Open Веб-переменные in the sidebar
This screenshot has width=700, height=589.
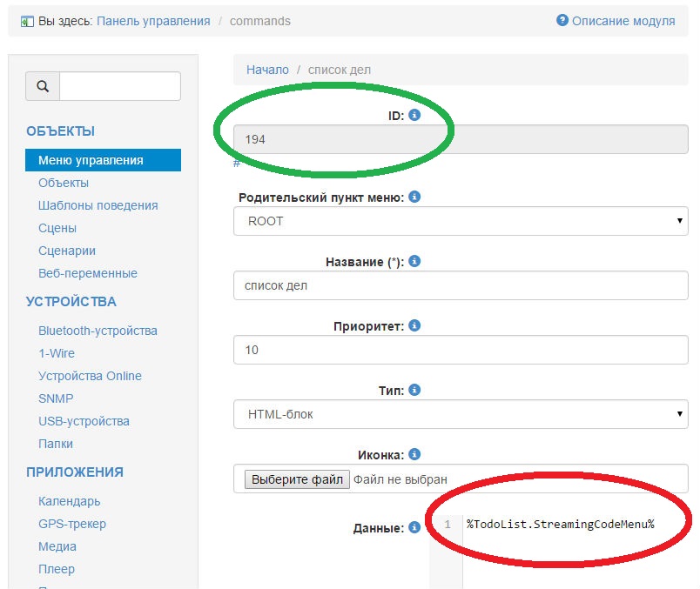[x=88, y=273]
